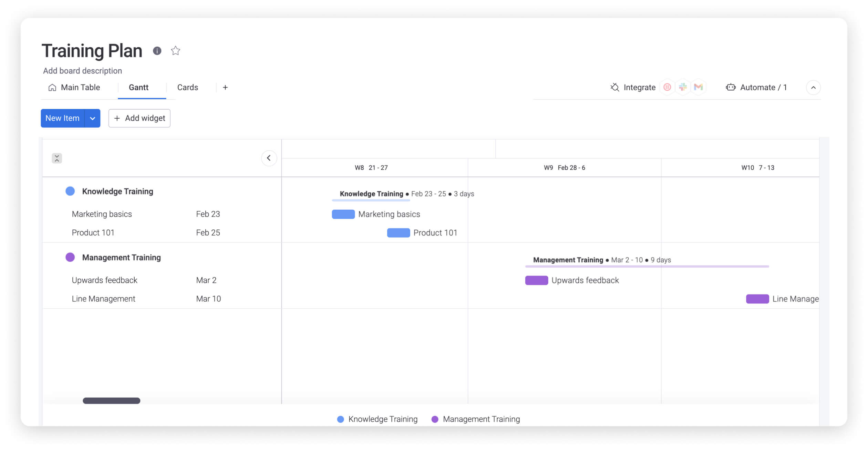Click the close icon on Gantt header

click(57, 157)
